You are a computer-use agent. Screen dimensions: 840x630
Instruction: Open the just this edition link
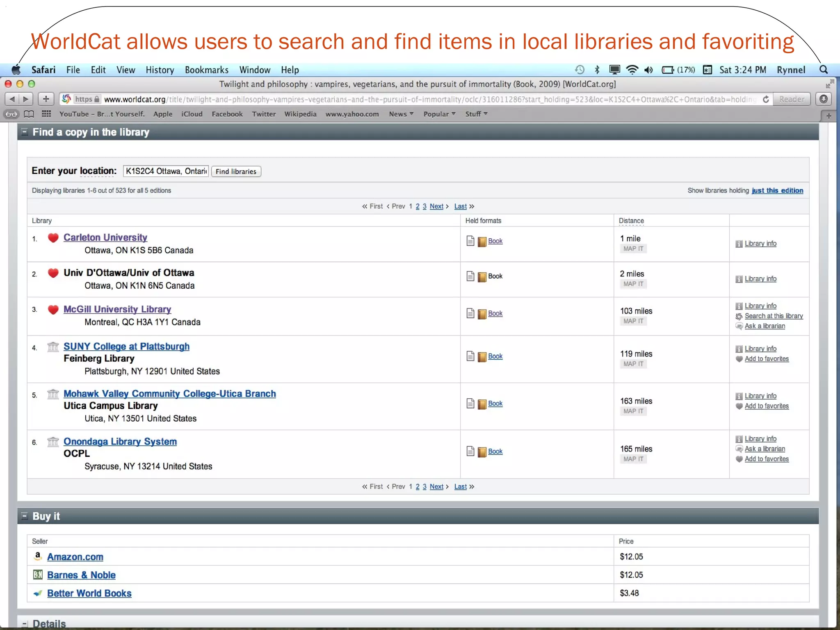777,190
